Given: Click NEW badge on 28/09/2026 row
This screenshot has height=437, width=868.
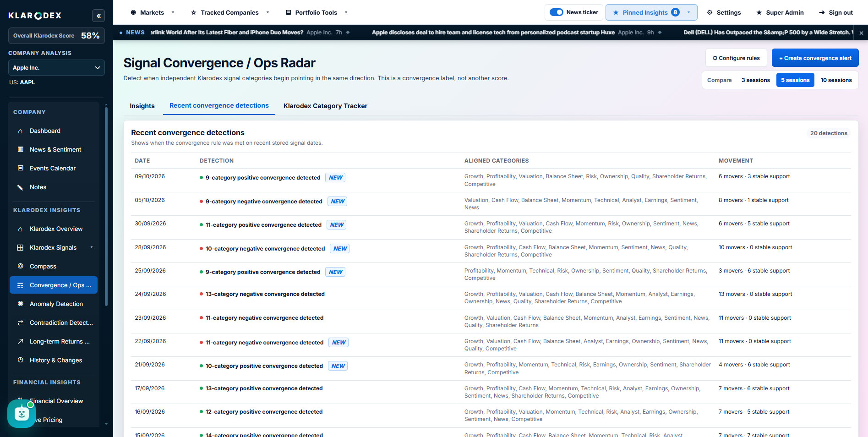Looking at the screenshot, I should pos(340,249).
